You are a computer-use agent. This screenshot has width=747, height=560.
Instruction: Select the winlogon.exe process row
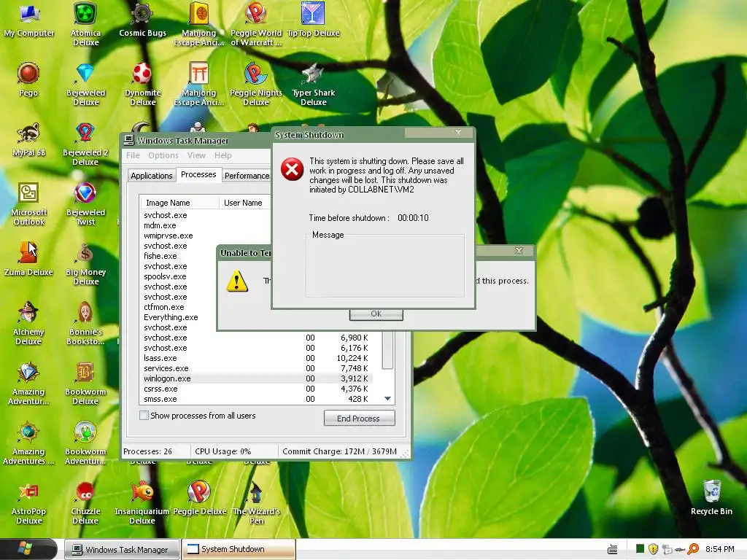click(x=258, y=378)
